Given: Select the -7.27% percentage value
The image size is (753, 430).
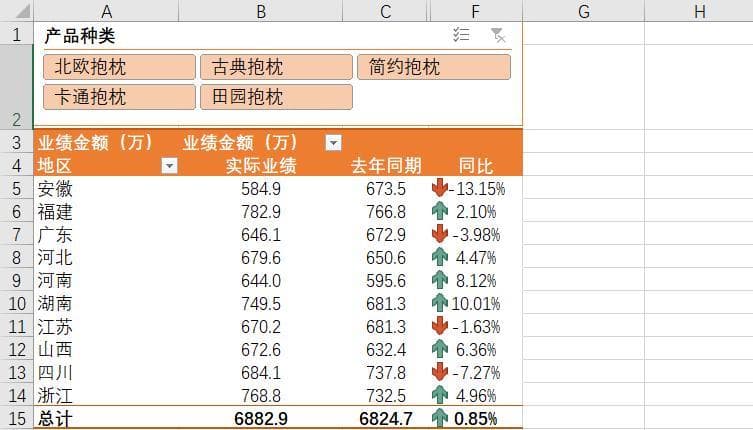Looking at the screenshot, I should click(476, 373).
